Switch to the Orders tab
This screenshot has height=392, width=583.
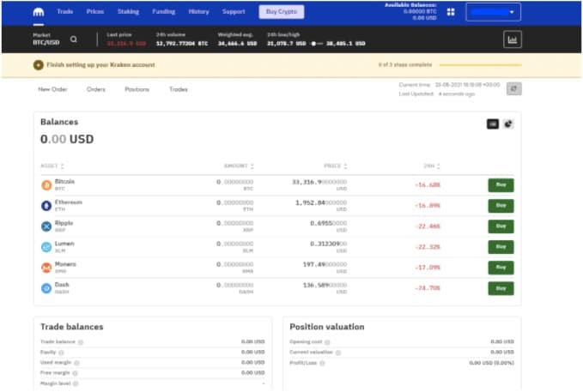coord(96,89)
